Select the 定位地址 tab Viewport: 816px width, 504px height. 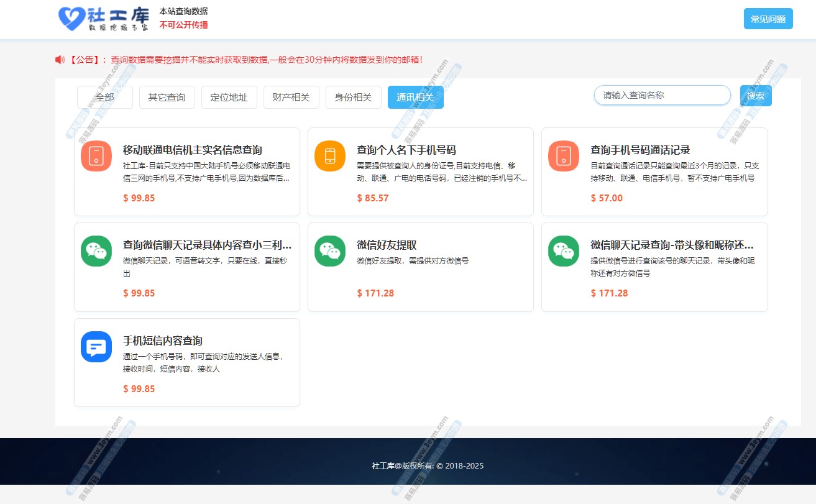229,98
